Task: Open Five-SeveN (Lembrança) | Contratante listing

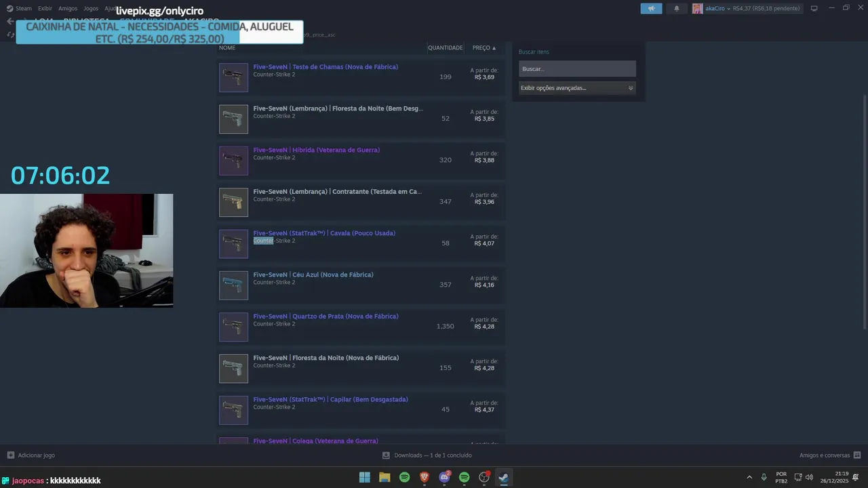Action: 337,191
